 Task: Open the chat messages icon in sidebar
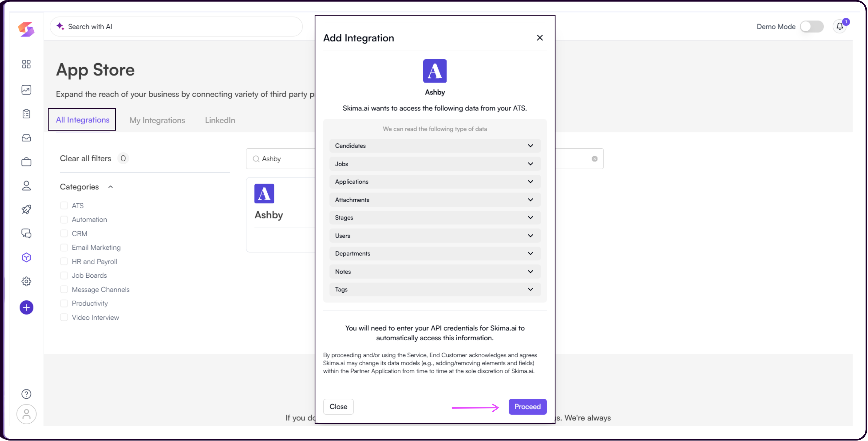coord(26,233)
